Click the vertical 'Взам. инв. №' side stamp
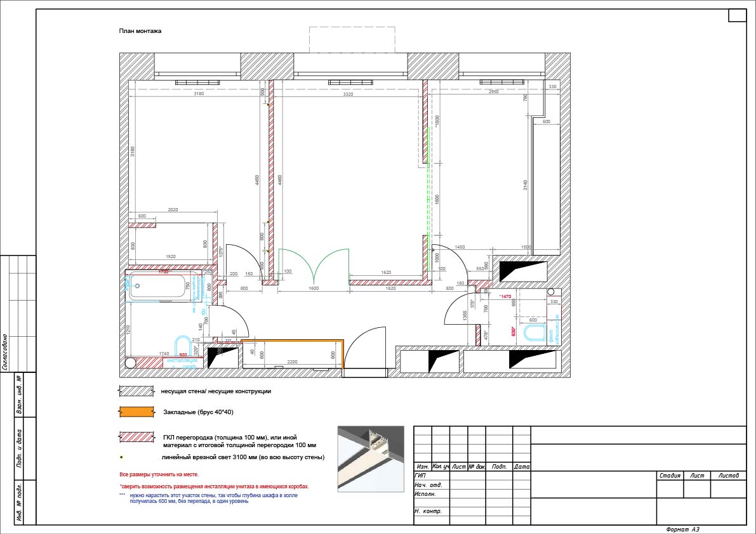The image size is (756, 534). pyautogui.click(x=19, y=395)
